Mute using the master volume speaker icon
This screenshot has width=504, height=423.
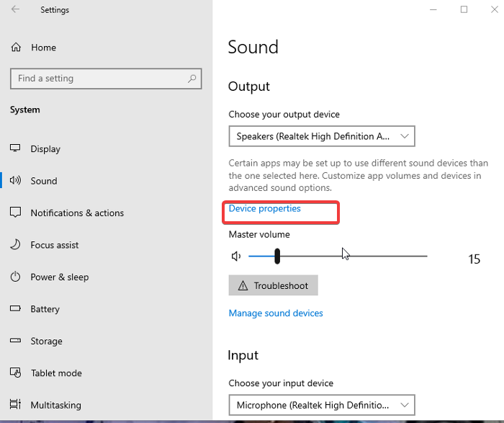coord(235,257)
